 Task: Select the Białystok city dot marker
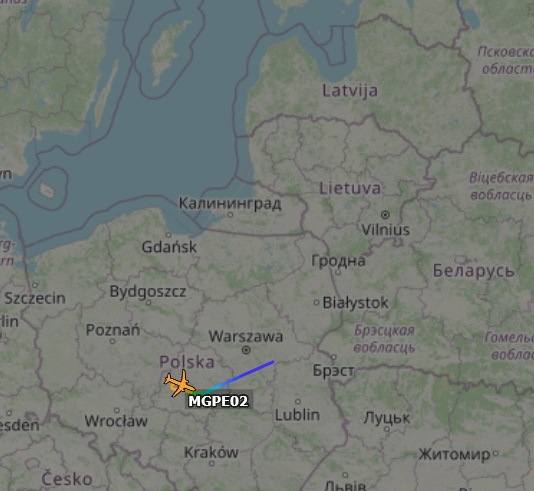[316, 302]
